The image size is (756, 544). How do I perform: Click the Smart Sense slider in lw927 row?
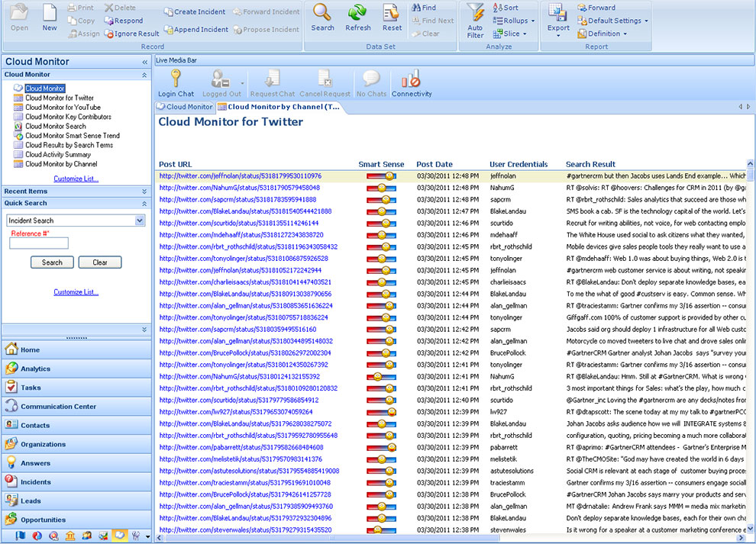coord(381,412)
